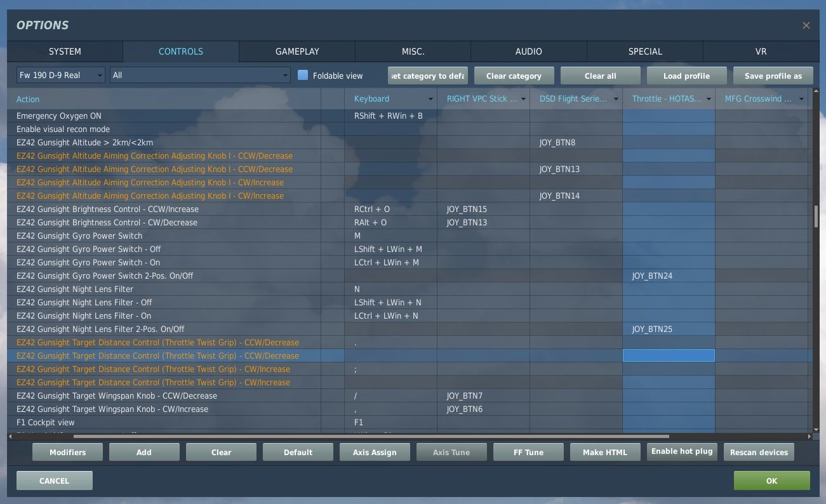
Task: Click the horizontal scrollbar right arrow
Action: pos(809,436)
